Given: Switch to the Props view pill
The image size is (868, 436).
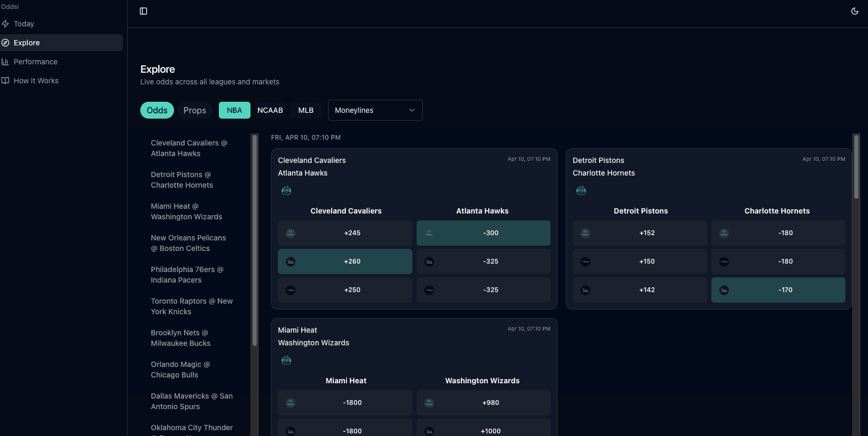Looking at the screenshot, I should coord(195,110).
